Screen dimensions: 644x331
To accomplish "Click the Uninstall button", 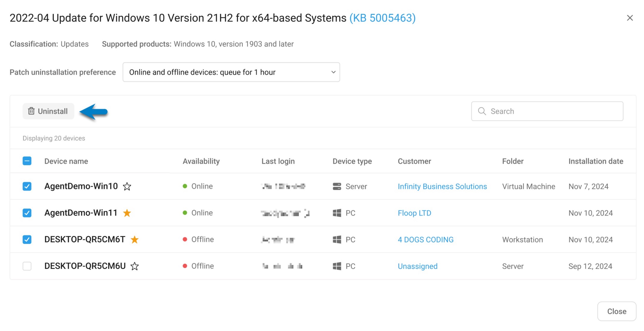I will (x=48, y=111).
